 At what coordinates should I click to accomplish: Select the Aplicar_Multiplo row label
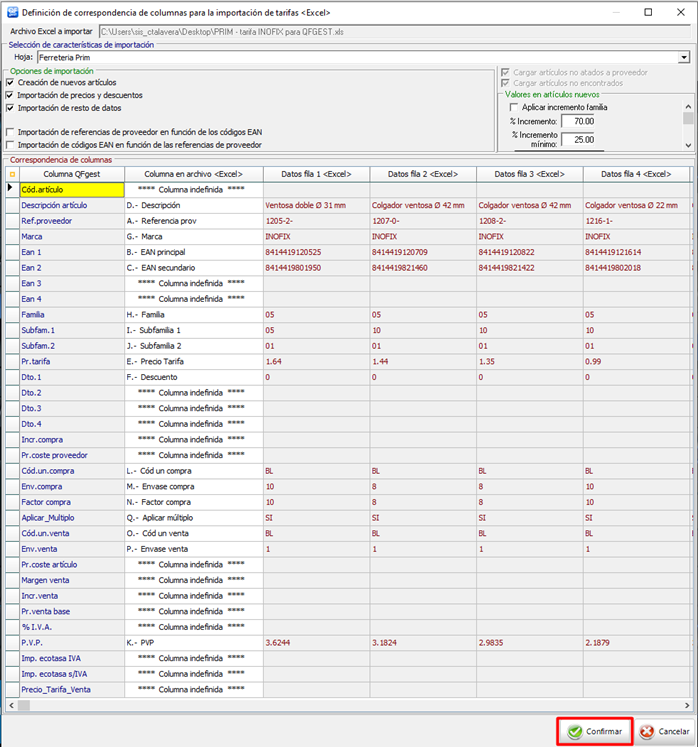[48, 518]
